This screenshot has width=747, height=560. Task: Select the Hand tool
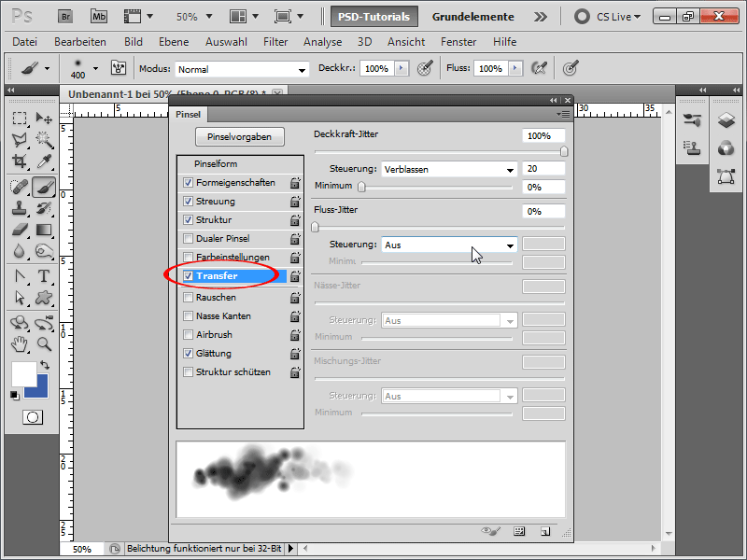19,343
